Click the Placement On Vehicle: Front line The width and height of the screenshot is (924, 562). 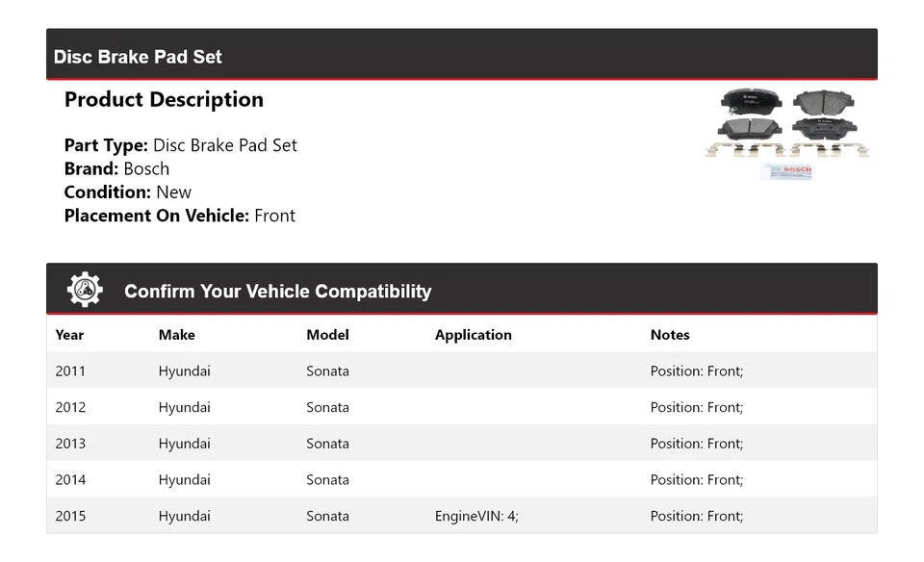(179, 216)
